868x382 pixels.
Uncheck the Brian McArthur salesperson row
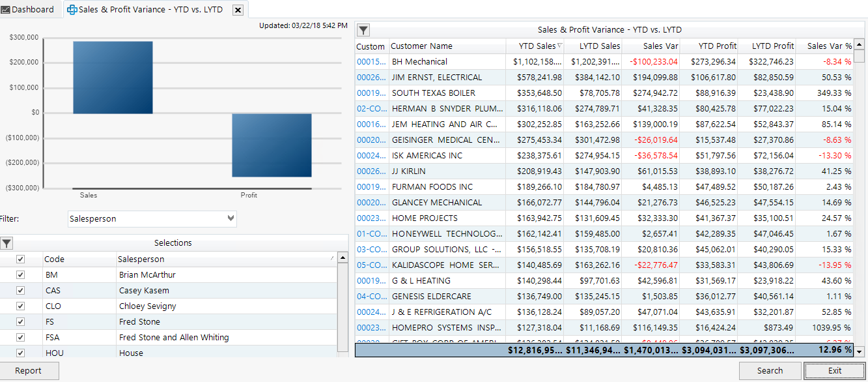20,274
